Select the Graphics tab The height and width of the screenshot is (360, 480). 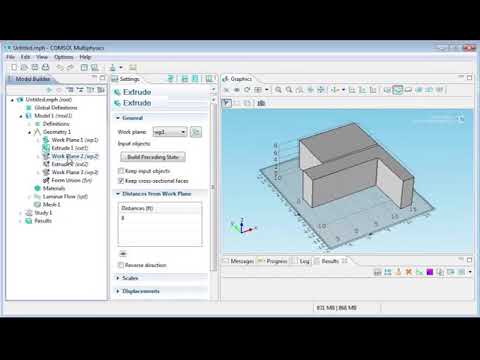click(238, 79)
